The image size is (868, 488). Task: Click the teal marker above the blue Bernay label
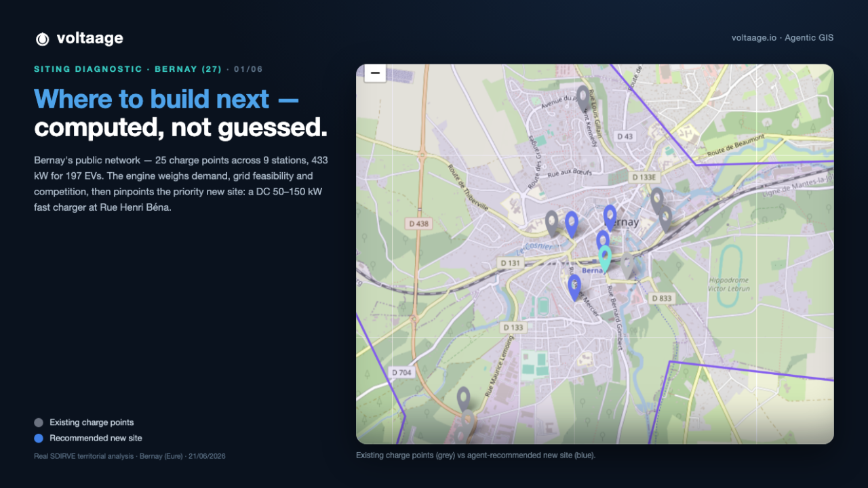pyautogui.click(x=605, y=258)
